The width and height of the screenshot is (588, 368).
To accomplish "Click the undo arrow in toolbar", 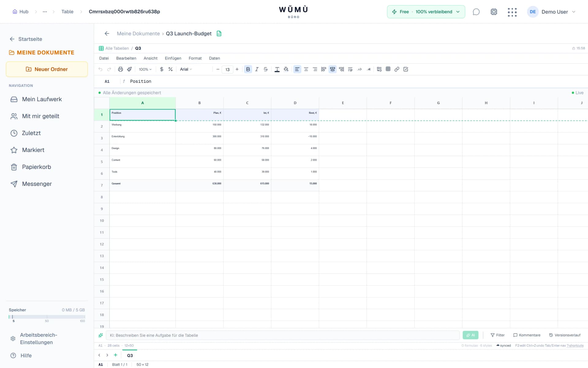I will coord(100,69).
